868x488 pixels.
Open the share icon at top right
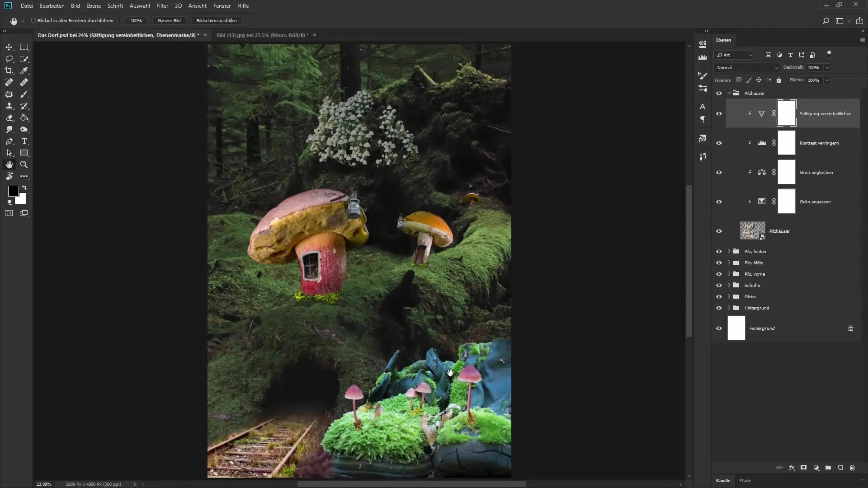(x=859, y=21)
